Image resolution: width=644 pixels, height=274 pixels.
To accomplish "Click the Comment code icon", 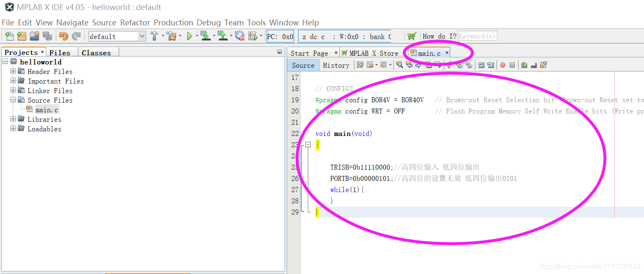I will [524, 65].
